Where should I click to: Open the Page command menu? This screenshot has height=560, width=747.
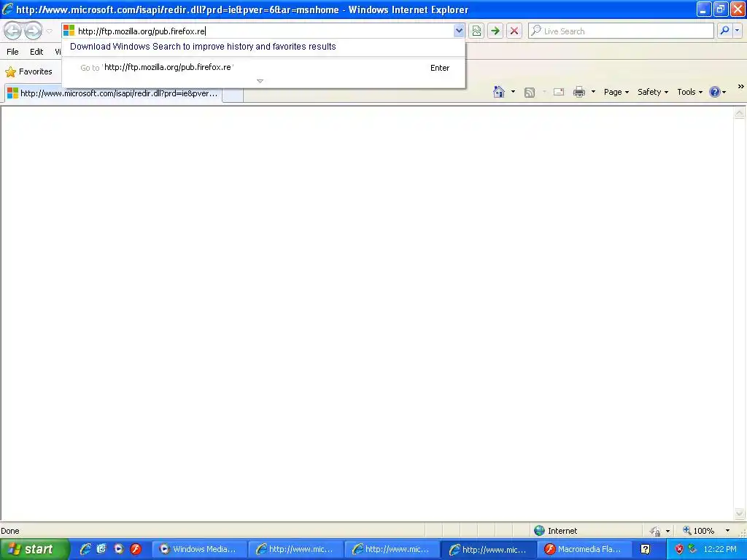(x=616, y=92)
